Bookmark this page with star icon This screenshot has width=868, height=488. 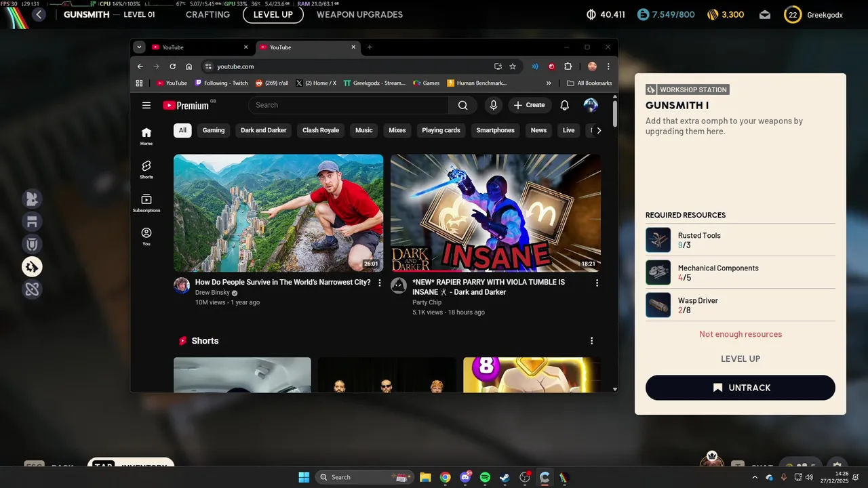tap(513, 66)
